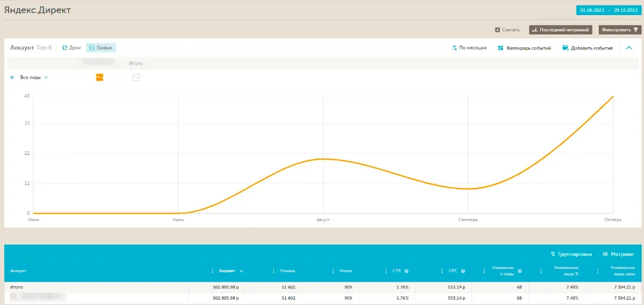Click the Скачать download icon
This screenshot has height=305, width=644.
(497, 30)
